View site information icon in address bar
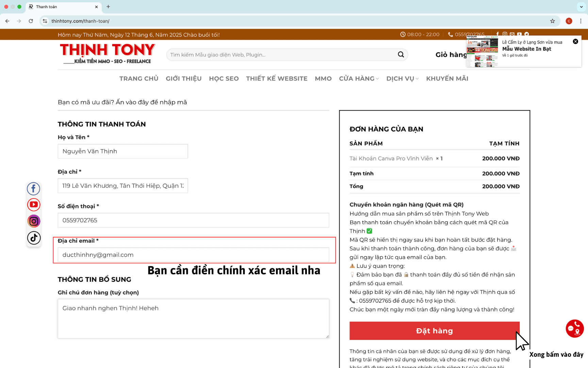Screen dimensions: 588x368 click(x=45, y=21)
